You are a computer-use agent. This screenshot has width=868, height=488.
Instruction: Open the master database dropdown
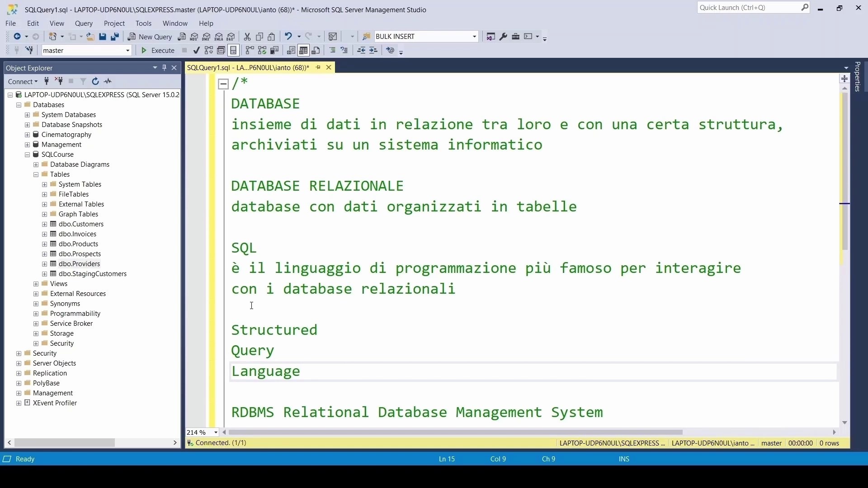(x=128, y=51)
